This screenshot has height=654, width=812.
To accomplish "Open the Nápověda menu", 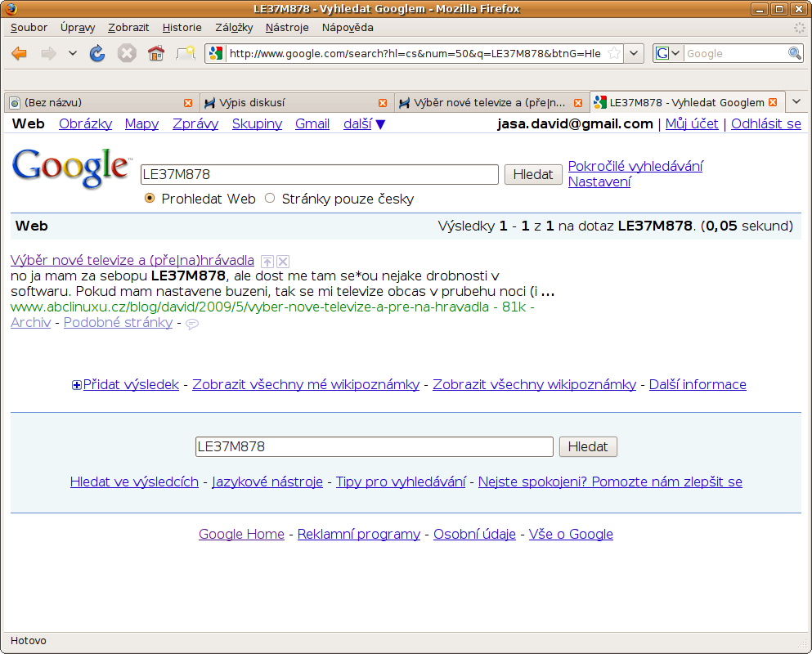I will [348, 28].
